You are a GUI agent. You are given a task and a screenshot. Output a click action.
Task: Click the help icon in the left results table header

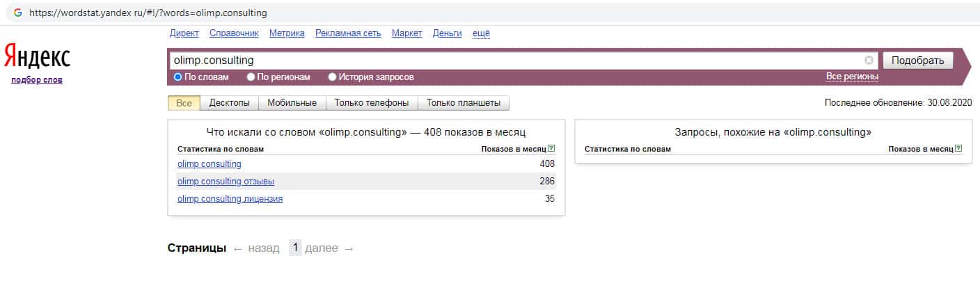point(551,148)
